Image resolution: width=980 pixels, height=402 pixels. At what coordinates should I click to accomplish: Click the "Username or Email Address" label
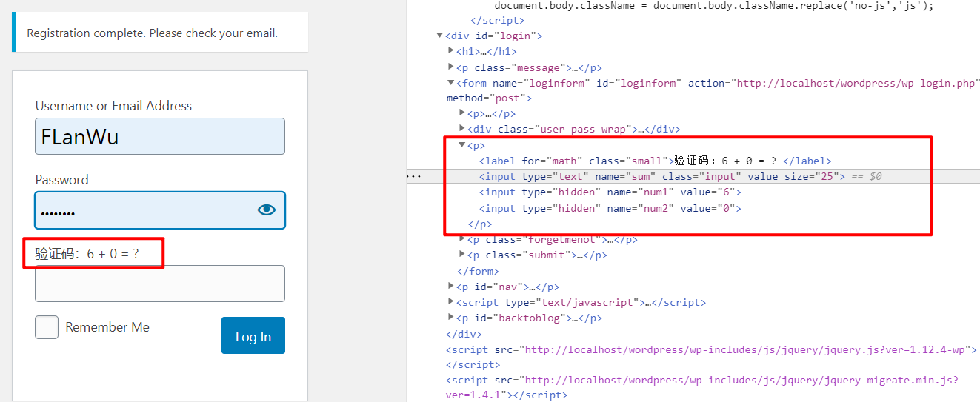point(113,106)
